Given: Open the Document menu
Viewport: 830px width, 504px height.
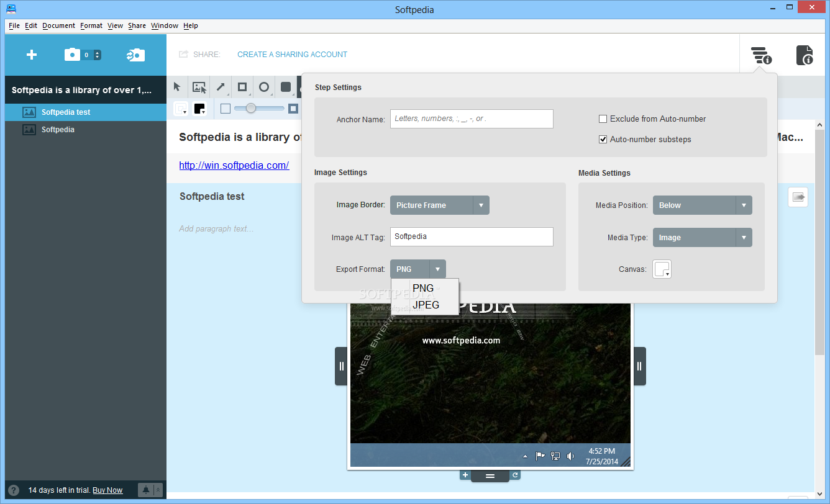Looking at the screenshot, I should click(59, 25).
